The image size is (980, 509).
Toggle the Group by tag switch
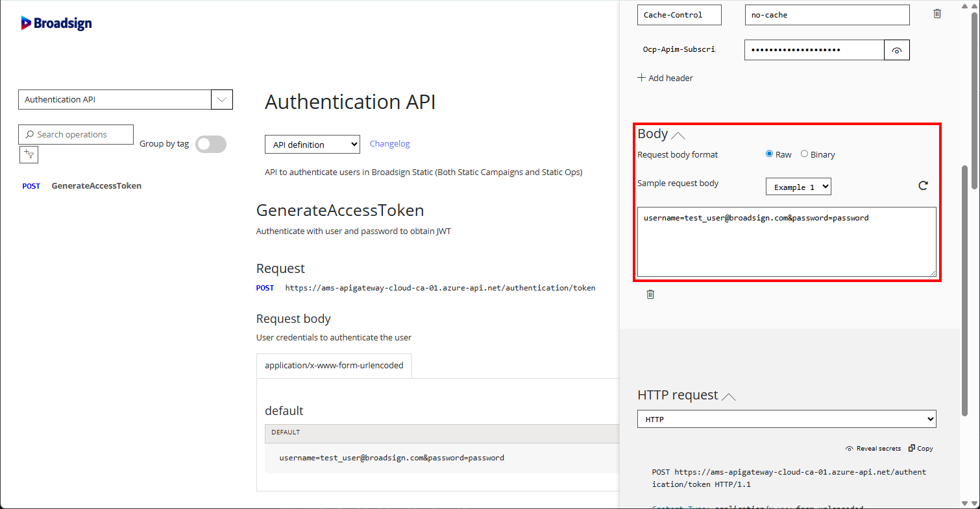[211, 144]
